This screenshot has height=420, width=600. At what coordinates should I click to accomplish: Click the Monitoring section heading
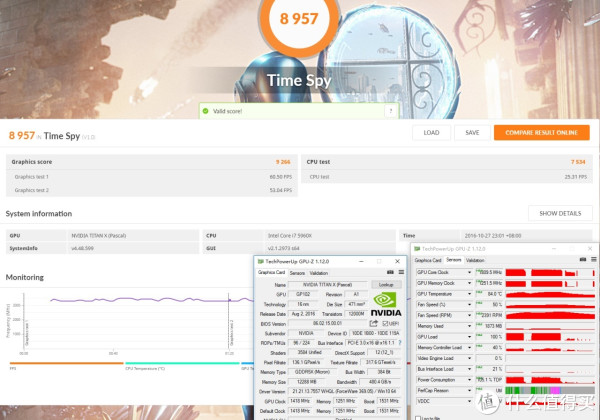24,277
